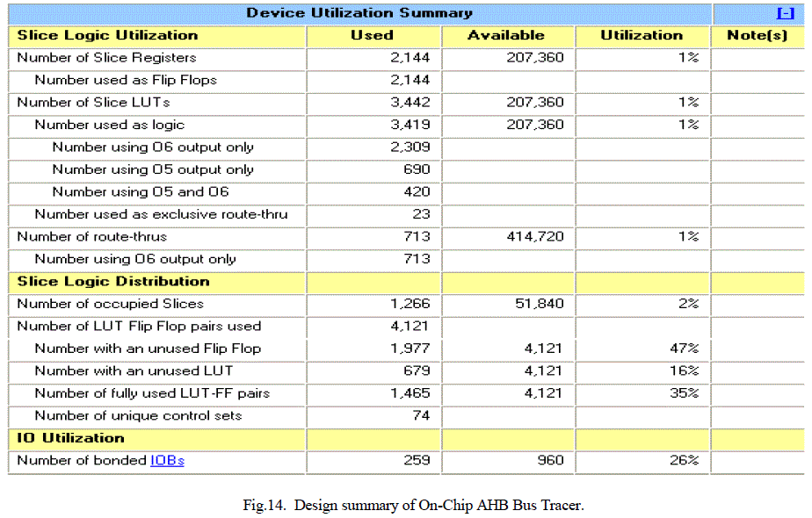Click the Utilization column header
Screen dimensions: 812x518
(x=641, y=35)
